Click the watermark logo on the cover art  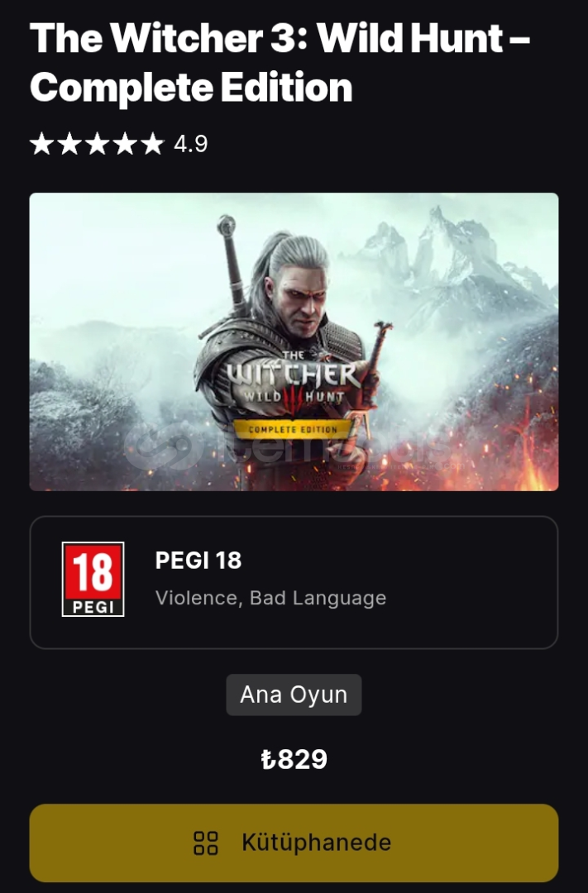161,447
